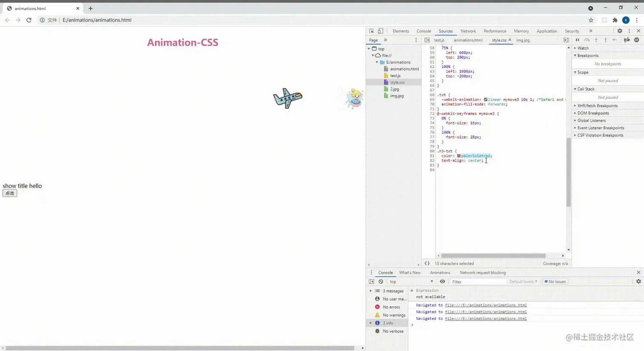Open the JavaScript context dropdown showing top

[x=411, y=282]
